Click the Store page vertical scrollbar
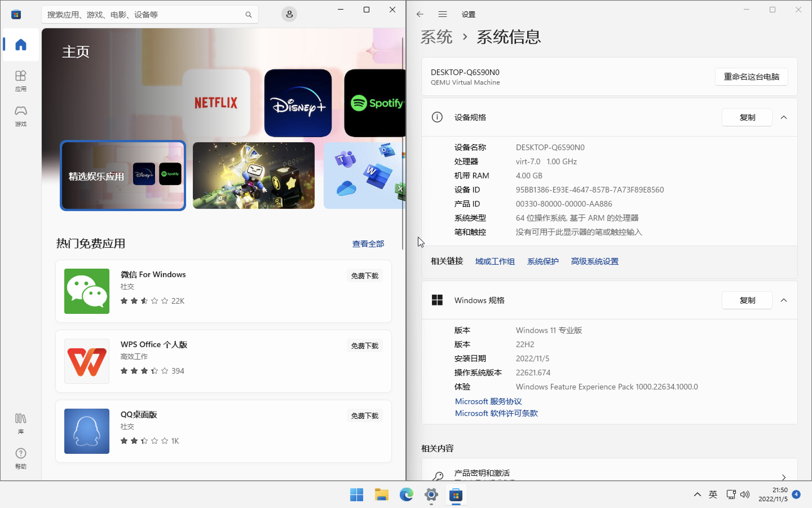This screenshot has width=812, height=508. pyautogui.click(x=402, y=143)
